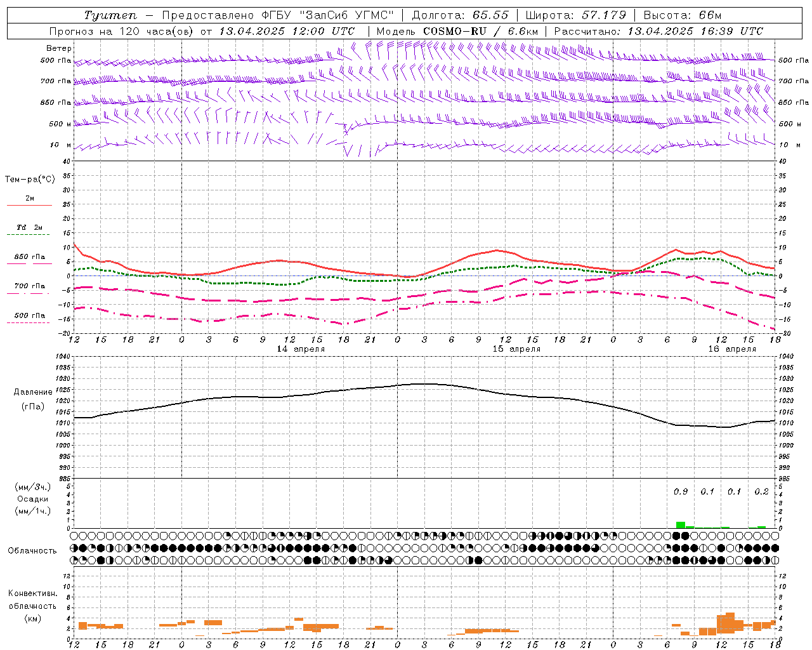Select the 'Предоставлено ФГБУ "ЗапСиб УГМС"' provider text
Viewport: 812px width, 650px height.
pyautogui.click(x=278, y=15)
